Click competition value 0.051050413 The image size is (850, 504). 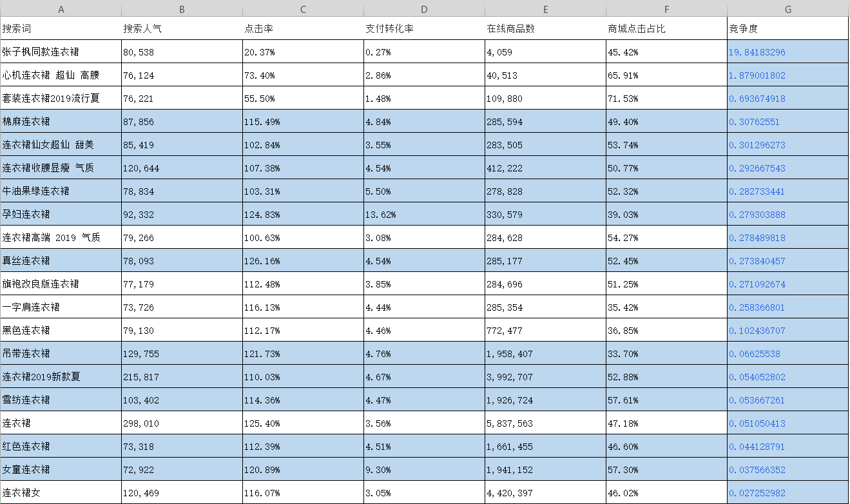click(788, 423)
